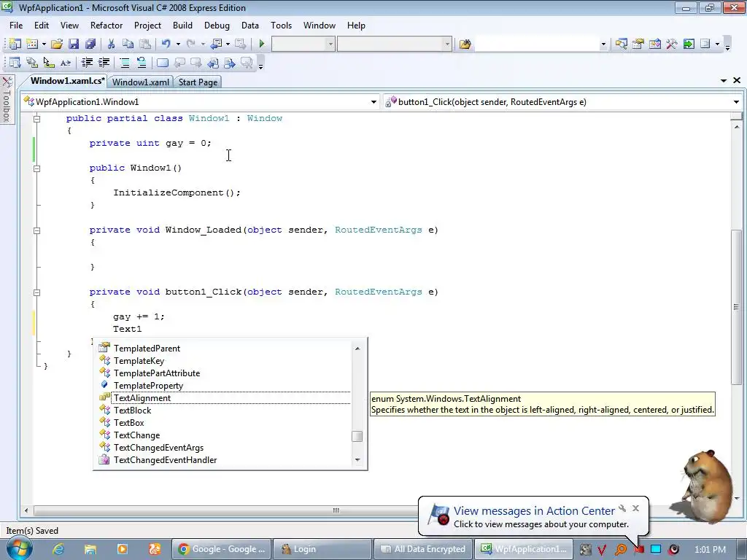Viewport: 747px width, 560px height.
Task: Click the Decrease Line Indent icon
Action: [x=87, y=63]
